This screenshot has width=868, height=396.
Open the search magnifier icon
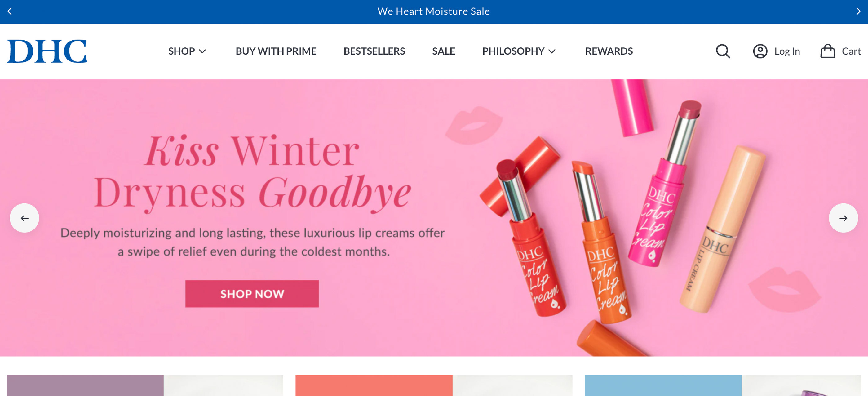(x=723, y=51)
